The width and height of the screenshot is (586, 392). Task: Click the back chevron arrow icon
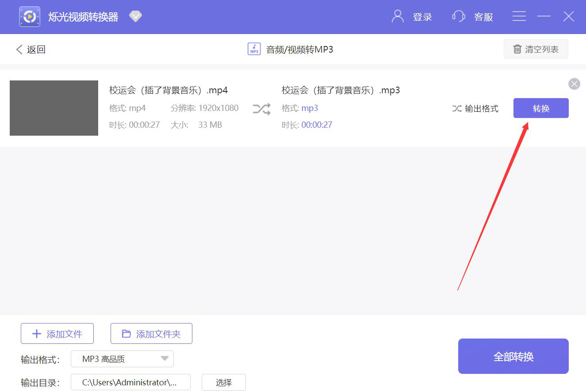pyautogui.click(x=19, y=49)
